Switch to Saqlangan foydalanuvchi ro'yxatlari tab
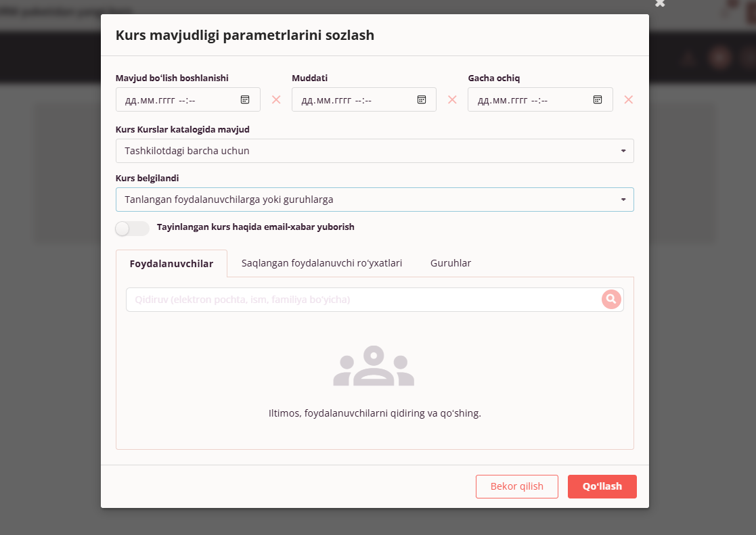 pos(321,263)
